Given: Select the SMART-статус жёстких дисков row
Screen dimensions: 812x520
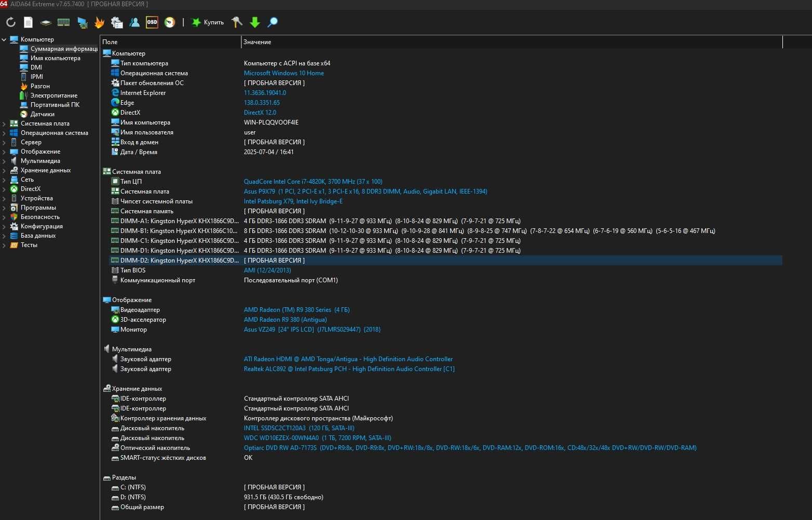Looking at the screenshot, I should [x=445, y=458].
